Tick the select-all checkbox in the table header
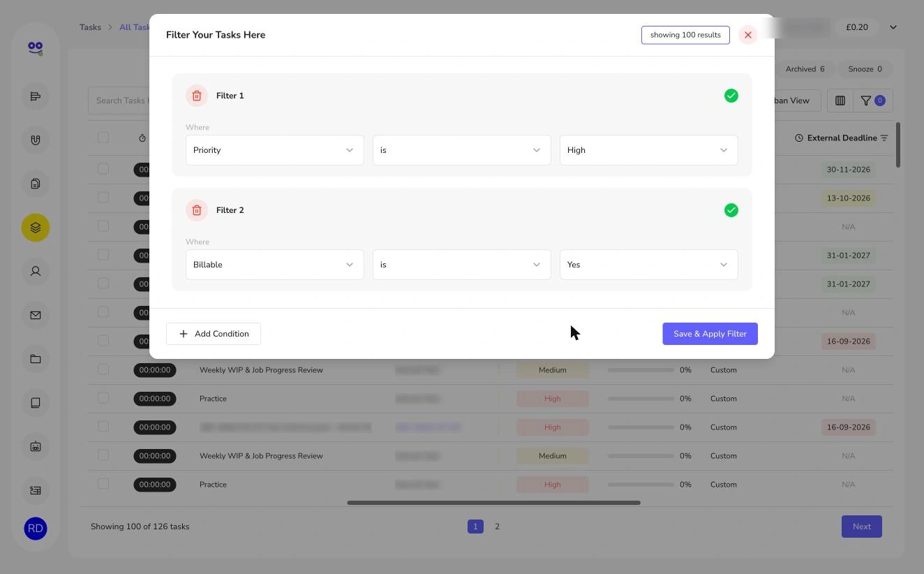 (x=103, y=137)
